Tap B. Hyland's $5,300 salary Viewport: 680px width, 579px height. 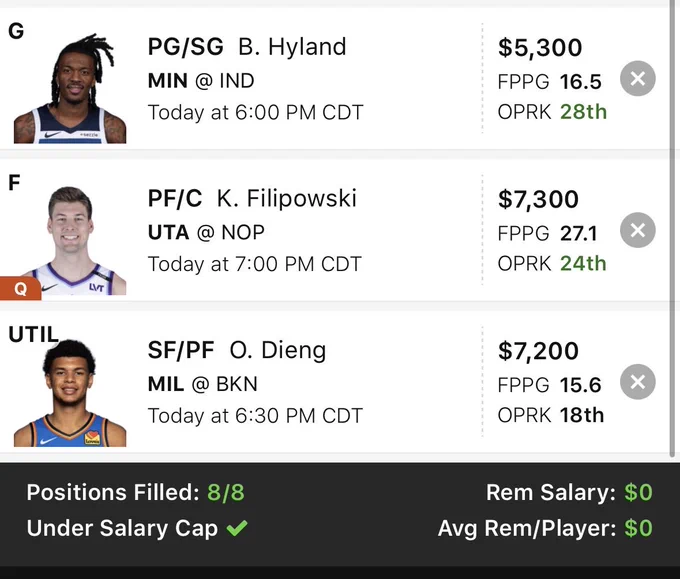click(x=540, y=47)
